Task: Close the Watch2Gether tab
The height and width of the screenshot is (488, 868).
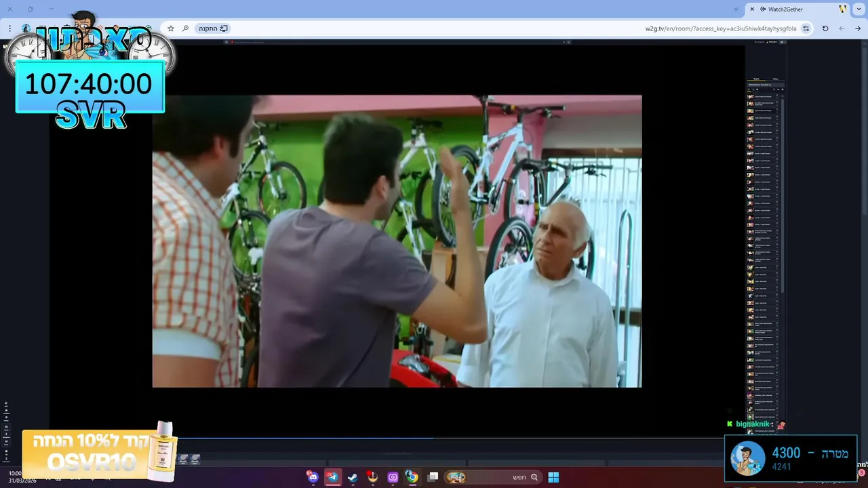Action: (x=752, y=9)
